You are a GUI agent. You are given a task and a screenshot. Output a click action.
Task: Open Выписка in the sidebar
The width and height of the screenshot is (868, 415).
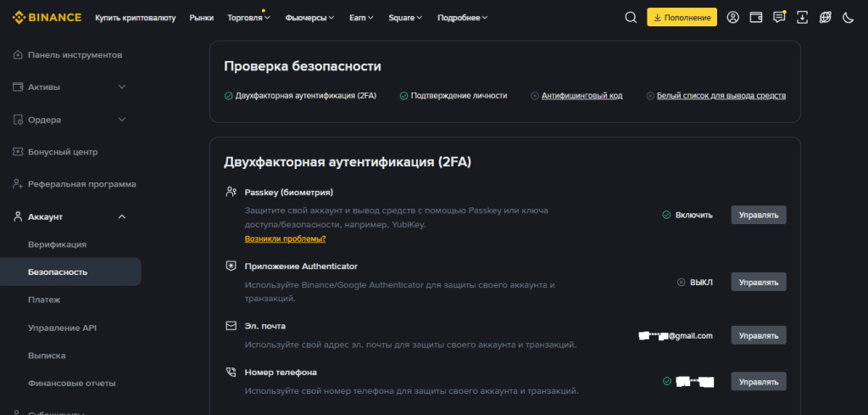point(47,355)
